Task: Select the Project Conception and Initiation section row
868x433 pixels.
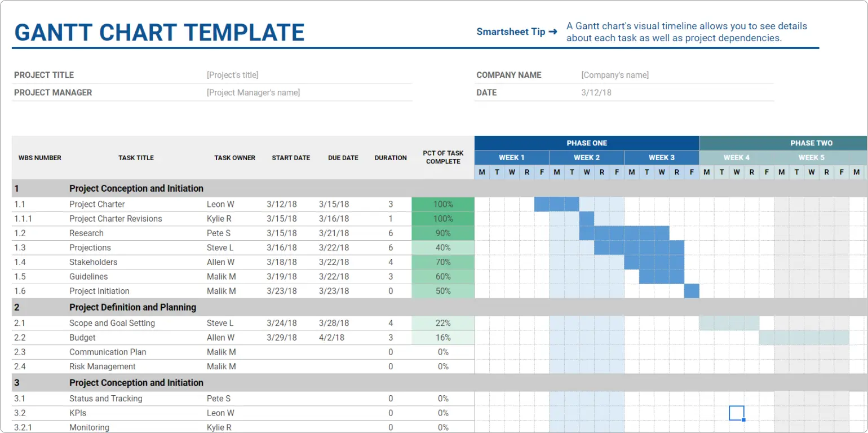Action: (x=136, y=188)
